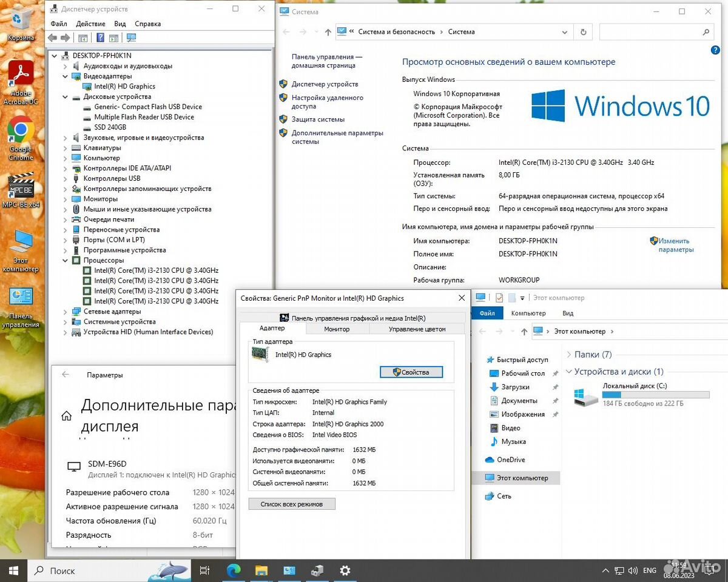Open the Компьютер ribbon tab in Explorer
Viewport: 728px width, 582px height.
pos(528,313)
